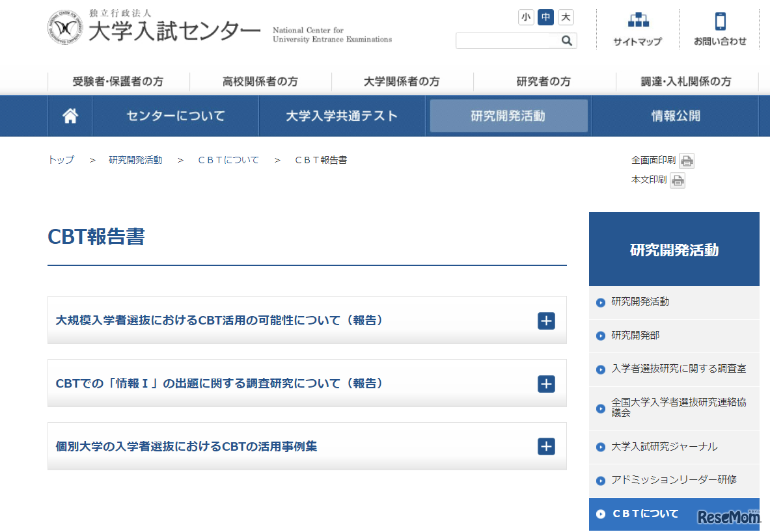The width and height of the screenshot is (770, 532).
Task: Click the home icon in navigation bar
Action: coord(70,115)
